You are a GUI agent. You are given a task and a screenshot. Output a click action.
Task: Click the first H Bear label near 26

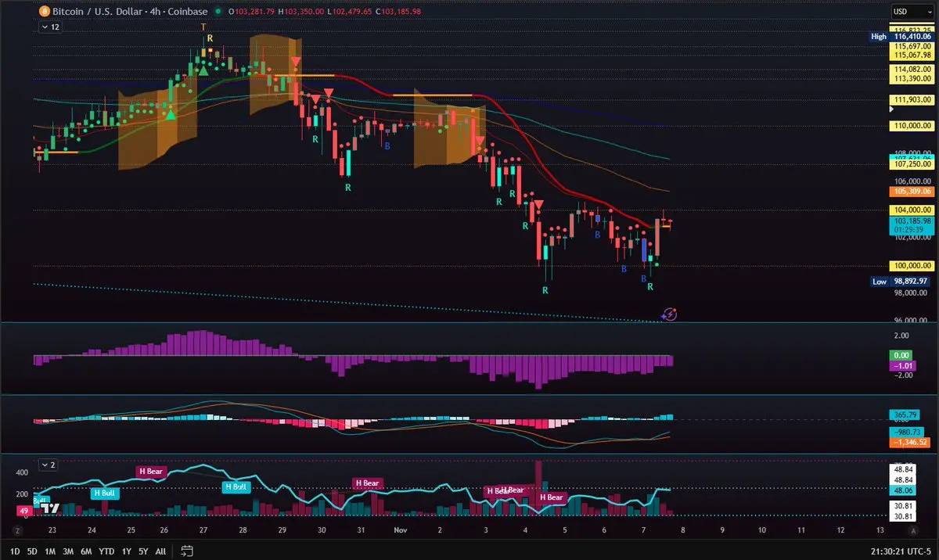point(151,471)
